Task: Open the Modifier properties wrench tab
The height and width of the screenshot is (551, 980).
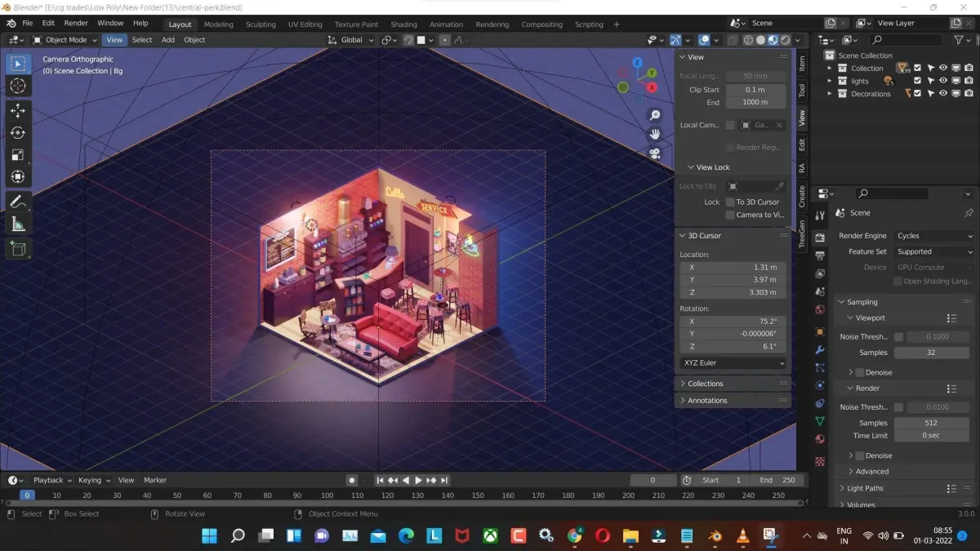Action: click(x=820, y=349)
